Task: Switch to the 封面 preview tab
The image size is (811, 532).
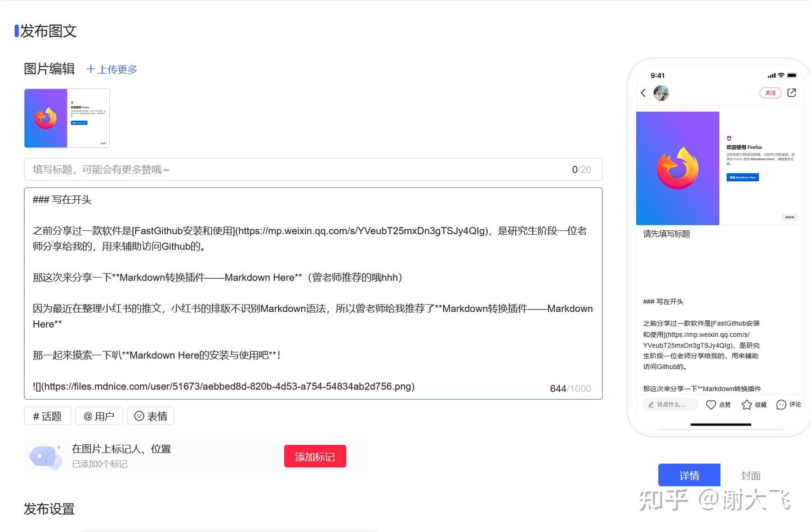Action: (751, 475)
